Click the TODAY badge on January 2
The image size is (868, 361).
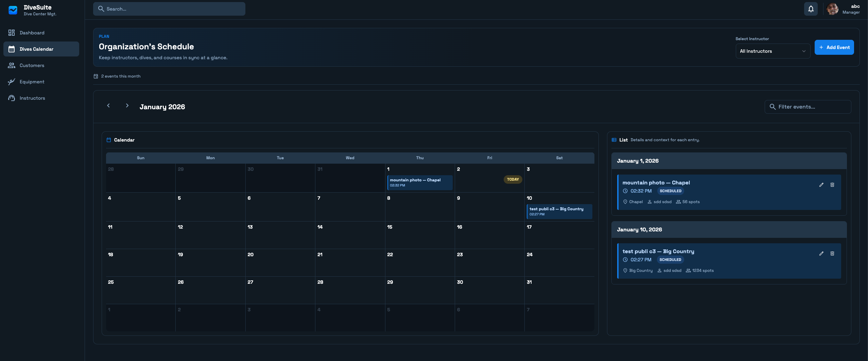513,179
